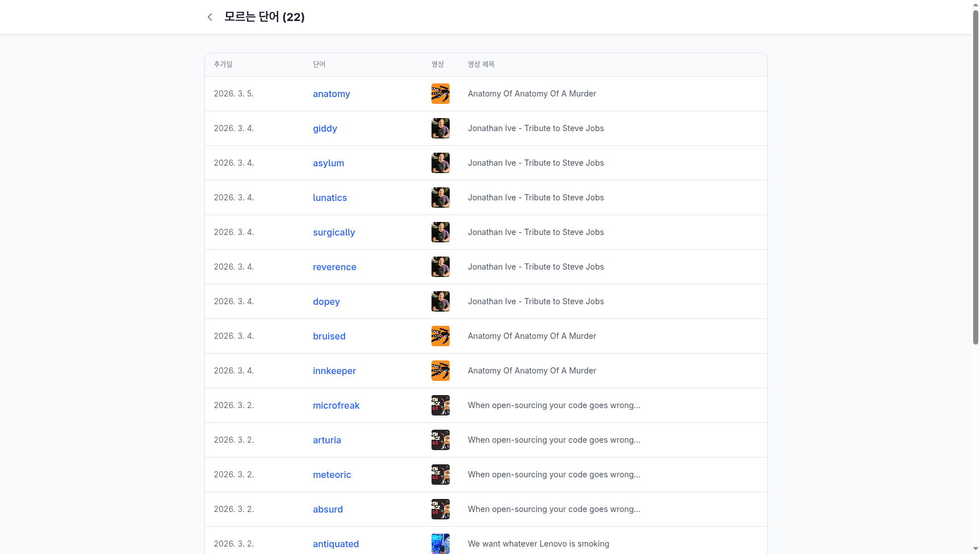Open the word giddy
The image size is (980, 554).
click(x=325, y=128)
